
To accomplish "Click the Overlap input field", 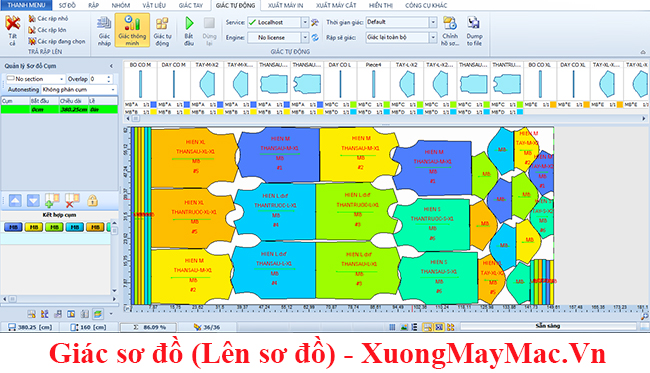I will coord(98,79).
